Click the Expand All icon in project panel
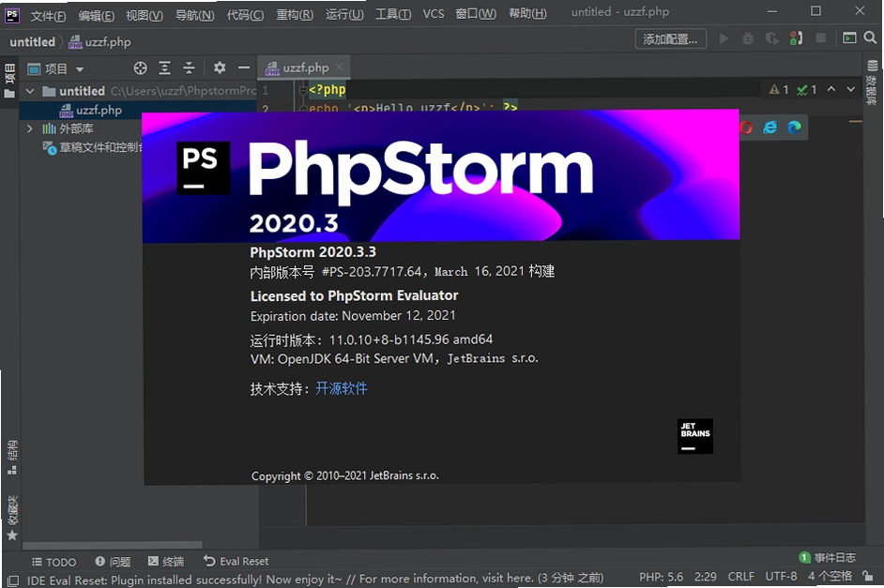This screenshot has height=588, width=884. click(164, 68)
